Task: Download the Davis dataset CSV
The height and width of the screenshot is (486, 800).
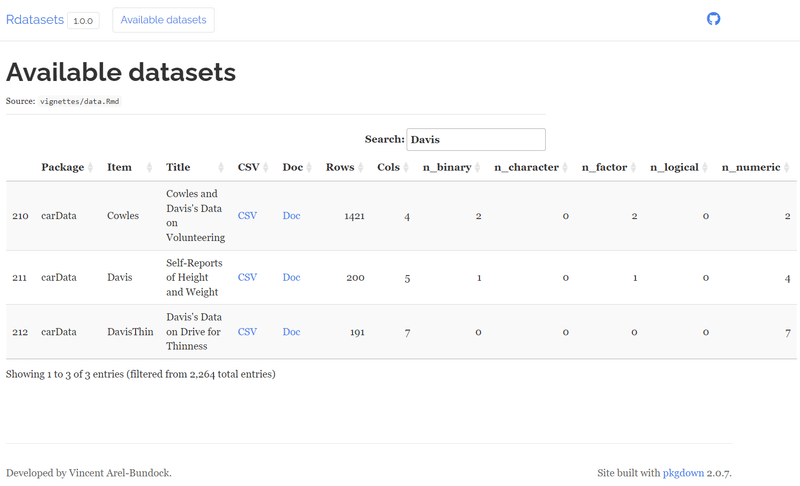Action: coord(247,277)
